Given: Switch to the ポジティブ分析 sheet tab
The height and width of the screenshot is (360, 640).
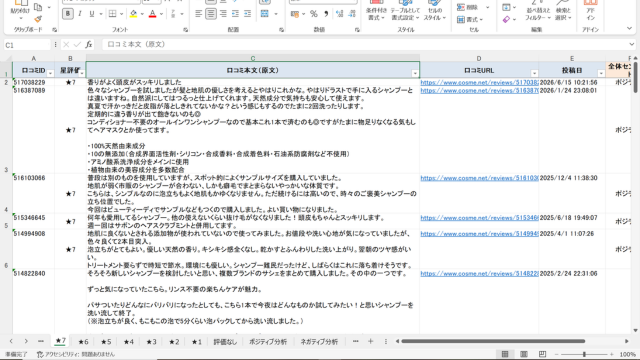Looking at the screenshot, I should point(268,342).
